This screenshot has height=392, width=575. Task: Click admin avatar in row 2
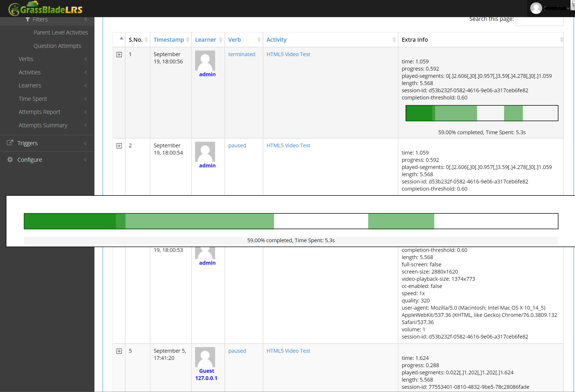(x=205, y=152)
